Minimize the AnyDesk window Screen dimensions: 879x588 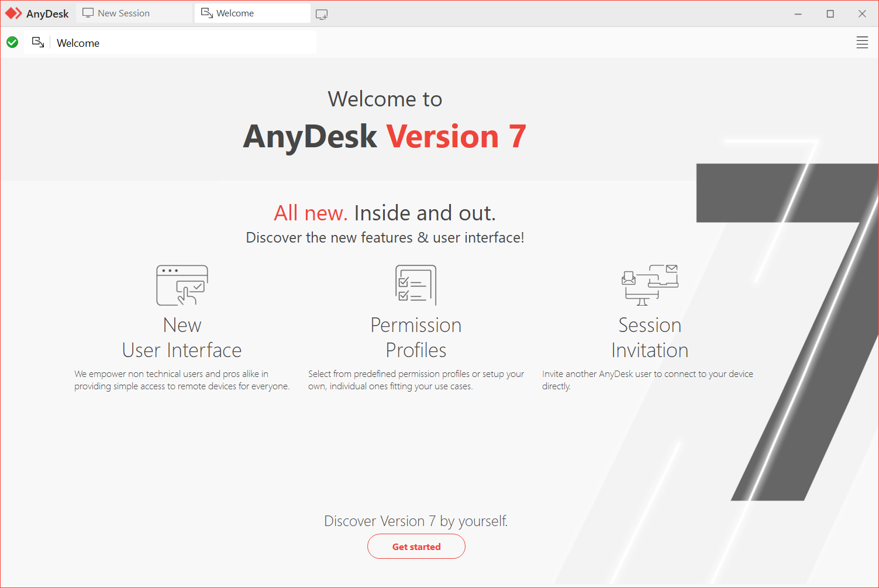coord(798,13)
